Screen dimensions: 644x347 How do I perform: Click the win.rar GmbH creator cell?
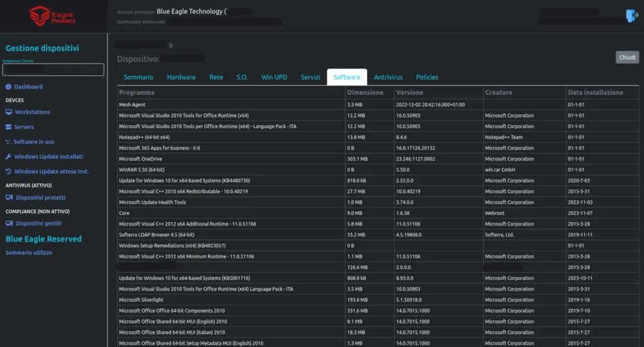coord(525,170)
